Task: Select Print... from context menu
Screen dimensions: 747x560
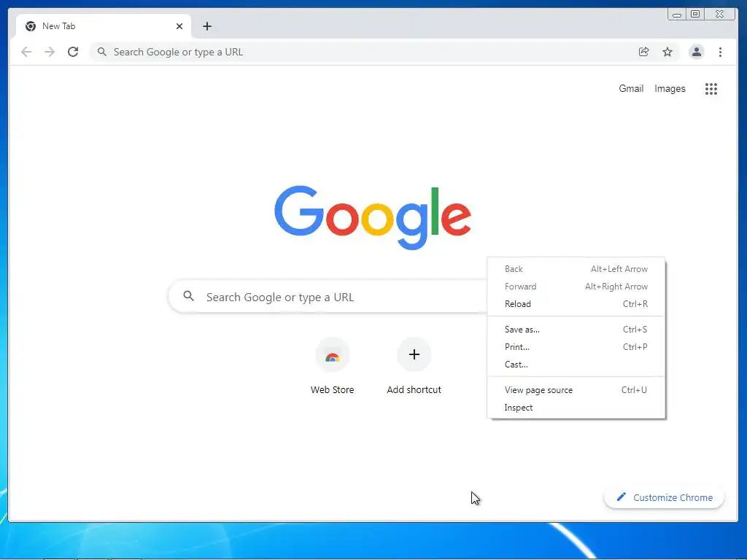Action: [x=576, y=347]
